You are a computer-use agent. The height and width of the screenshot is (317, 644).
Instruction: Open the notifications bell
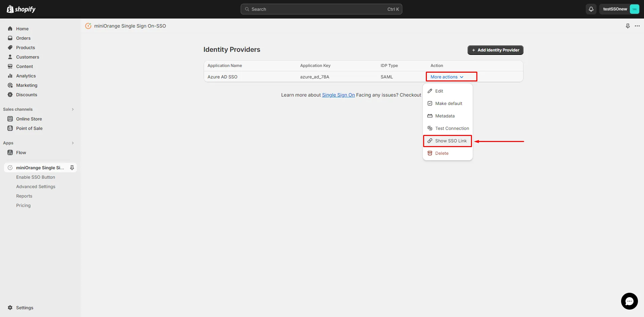click(591, 9)
